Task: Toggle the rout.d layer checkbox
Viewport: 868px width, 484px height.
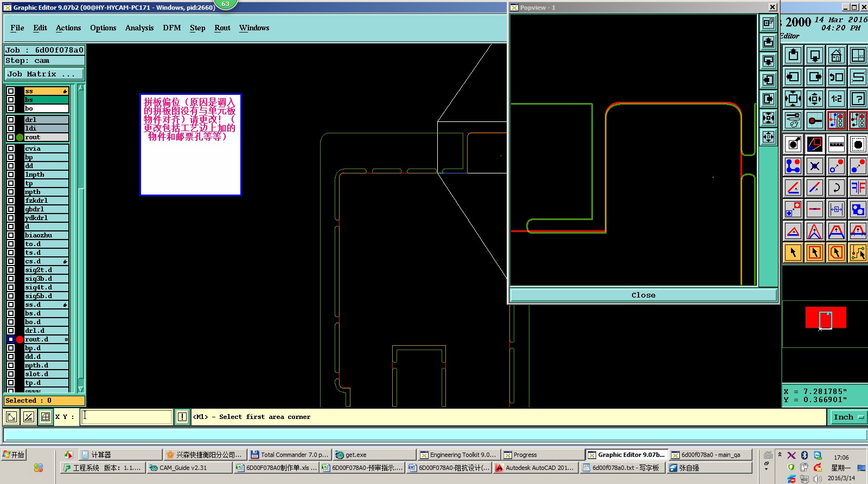Action: pos(11,339)
